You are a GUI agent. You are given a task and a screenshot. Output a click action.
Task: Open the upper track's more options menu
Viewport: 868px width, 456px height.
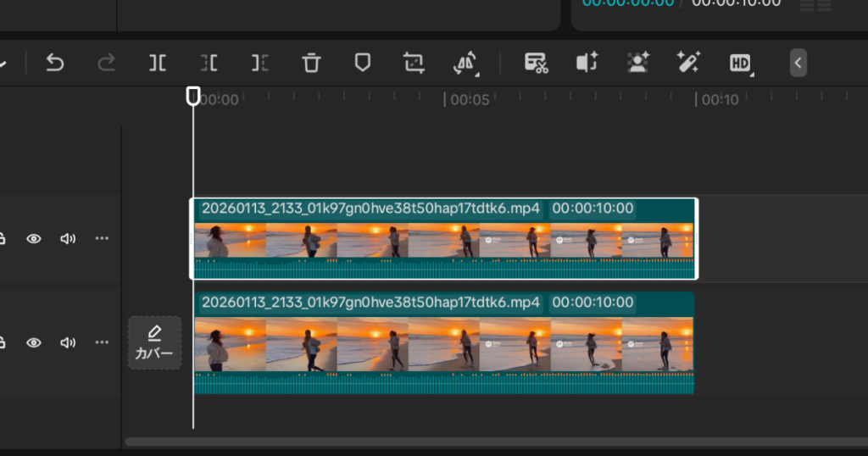102,239
